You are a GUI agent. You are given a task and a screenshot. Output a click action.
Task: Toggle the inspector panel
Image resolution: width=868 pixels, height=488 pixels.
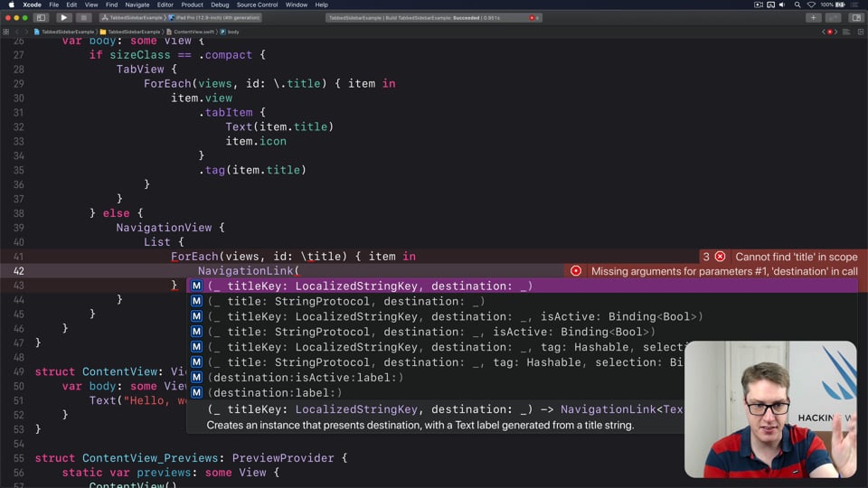click(x=856, y=18)
